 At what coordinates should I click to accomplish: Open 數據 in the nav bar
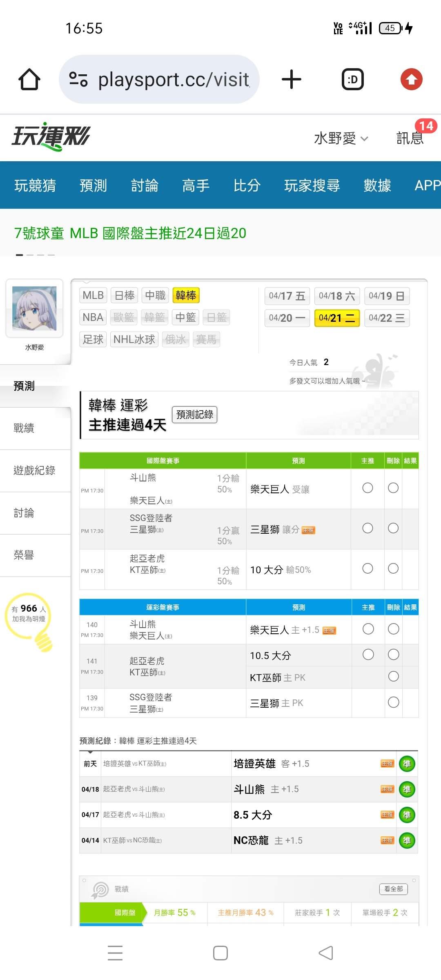[377, 185]
